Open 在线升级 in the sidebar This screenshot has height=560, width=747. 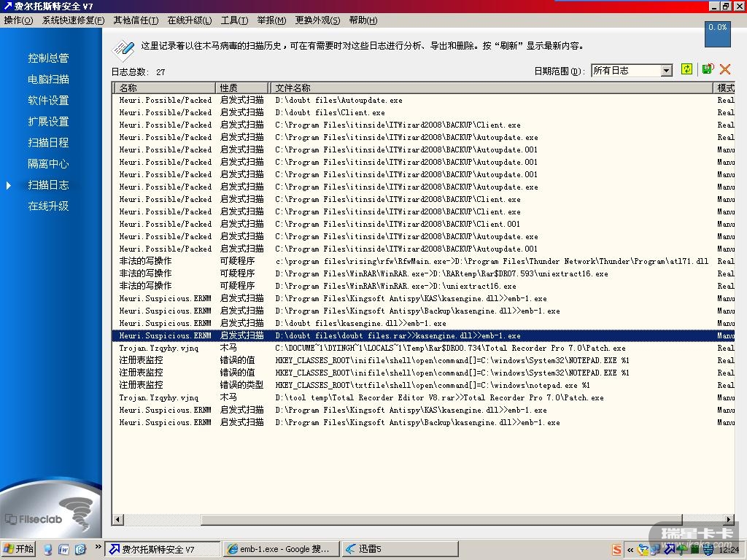pyautogui.click(x=48, y=206)
